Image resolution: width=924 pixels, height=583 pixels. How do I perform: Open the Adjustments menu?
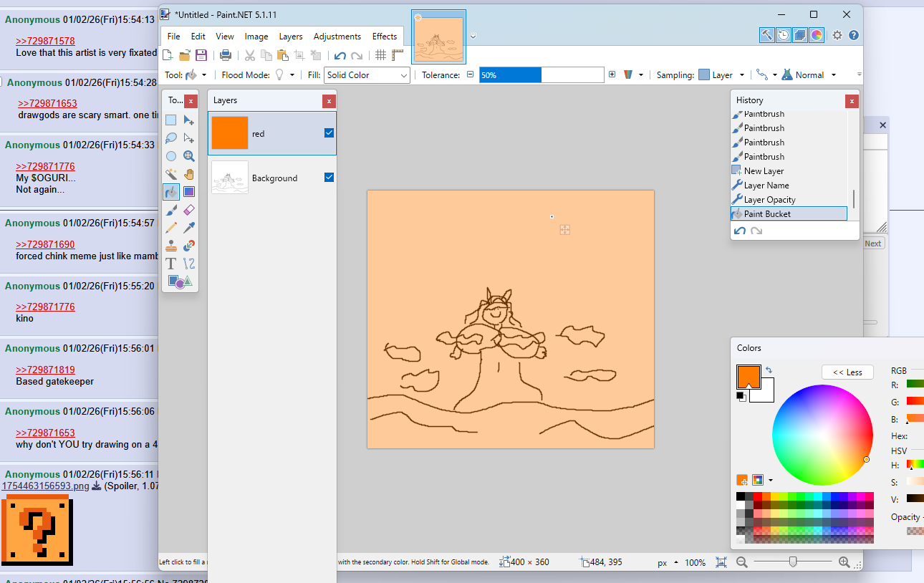pos(337,37)
